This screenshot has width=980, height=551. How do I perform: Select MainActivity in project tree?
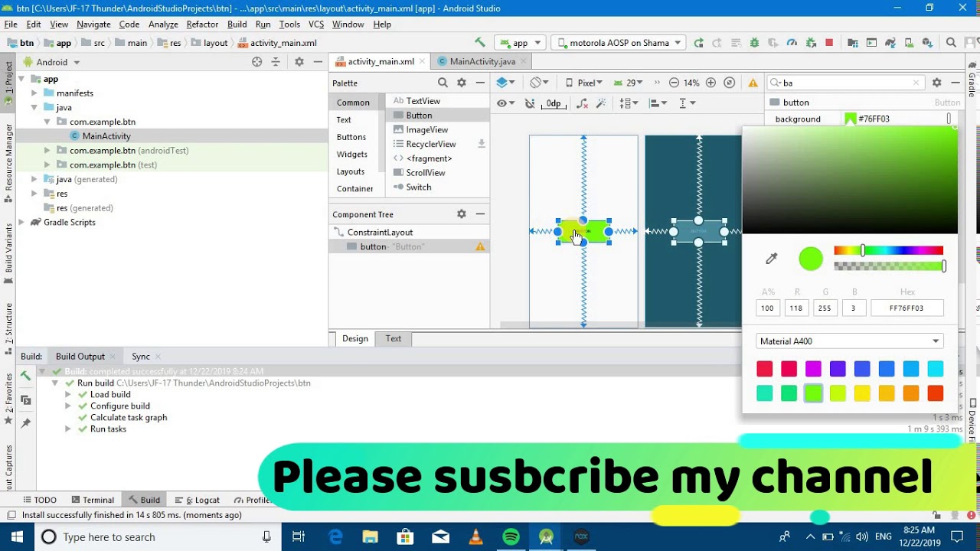click(106, 136)
